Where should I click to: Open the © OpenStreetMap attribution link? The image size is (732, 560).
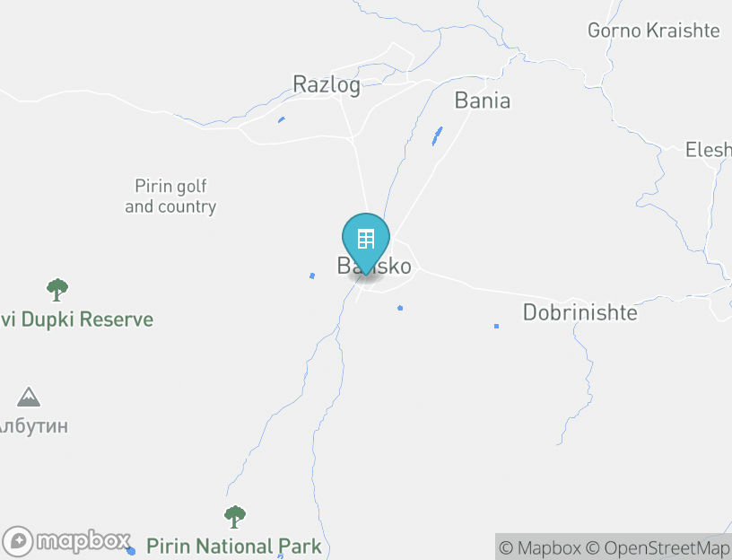coord(658,547)
